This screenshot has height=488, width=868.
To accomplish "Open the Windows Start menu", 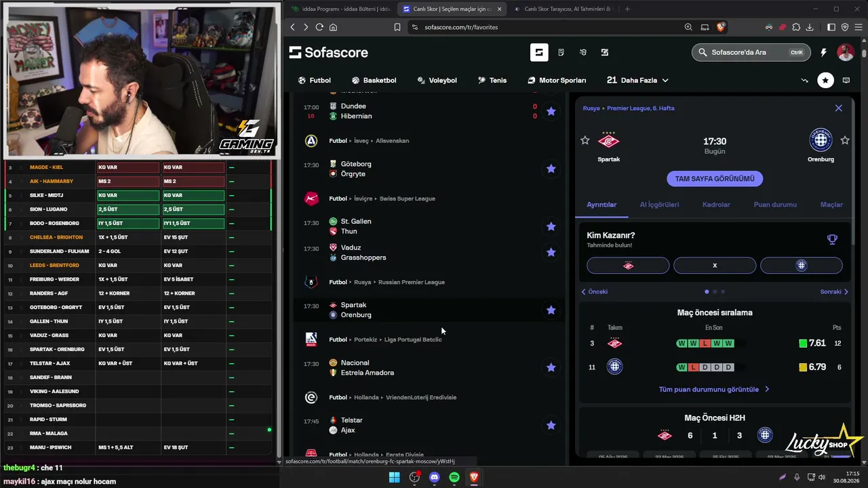I will point(395,477).
